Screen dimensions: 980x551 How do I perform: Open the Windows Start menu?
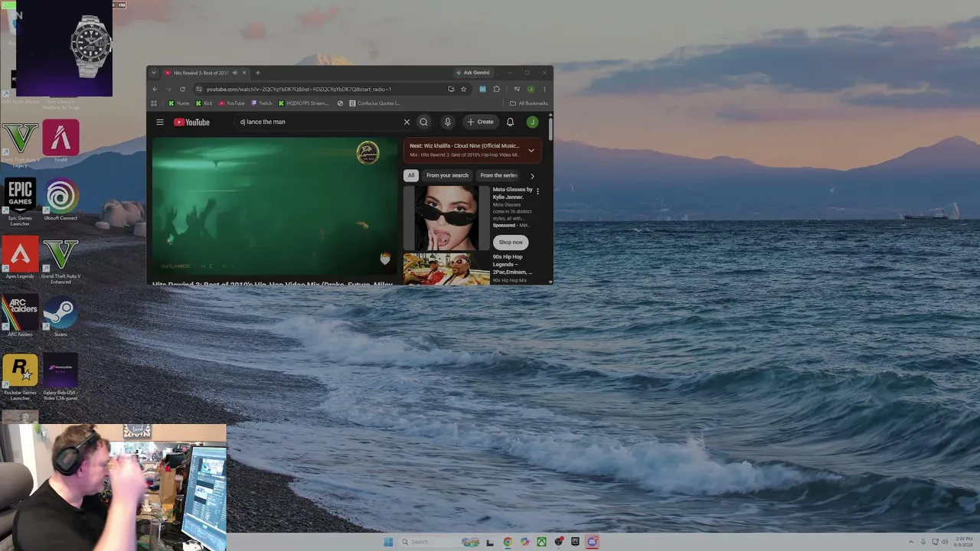coord(388,542)
